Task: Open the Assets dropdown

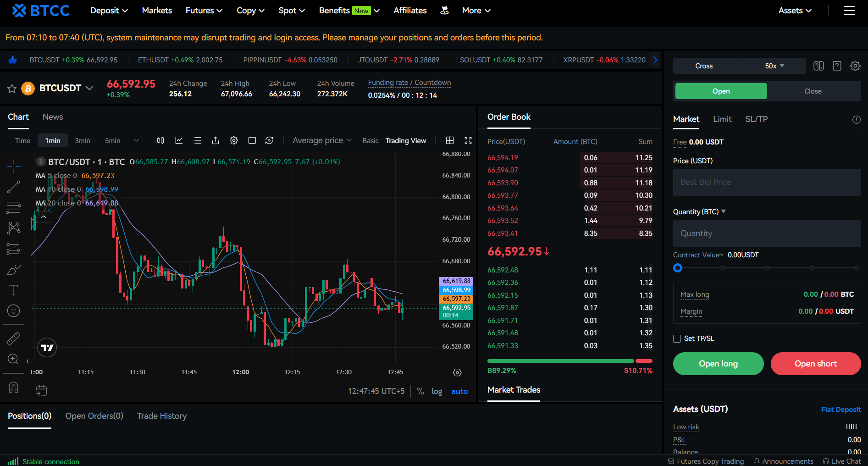Action: coord(795,11)
